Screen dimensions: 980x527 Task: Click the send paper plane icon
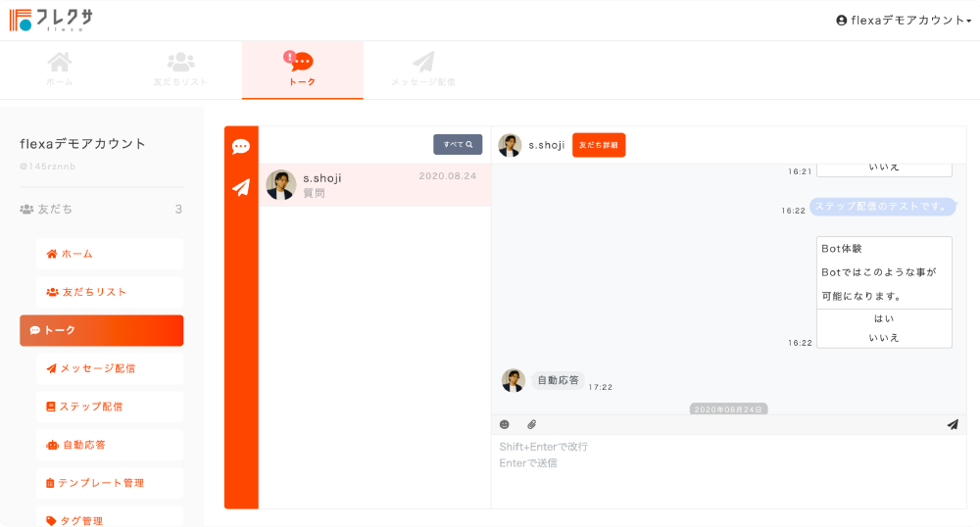pyautogui.click(x=952, y=424)
